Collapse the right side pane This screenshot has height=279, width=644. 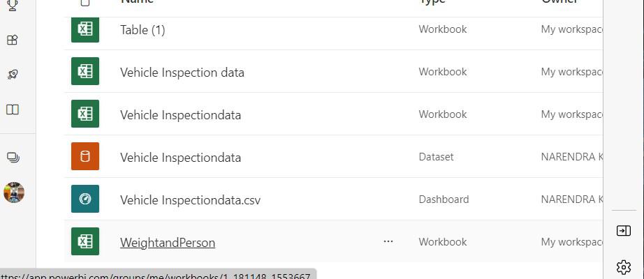[x=624, y=231]
